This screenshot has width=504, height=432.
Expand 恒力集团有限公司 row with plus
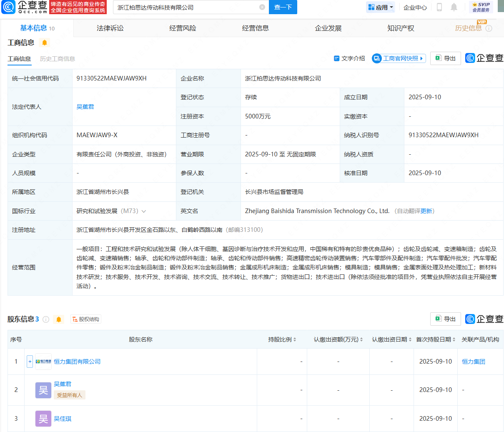point(30,362)
